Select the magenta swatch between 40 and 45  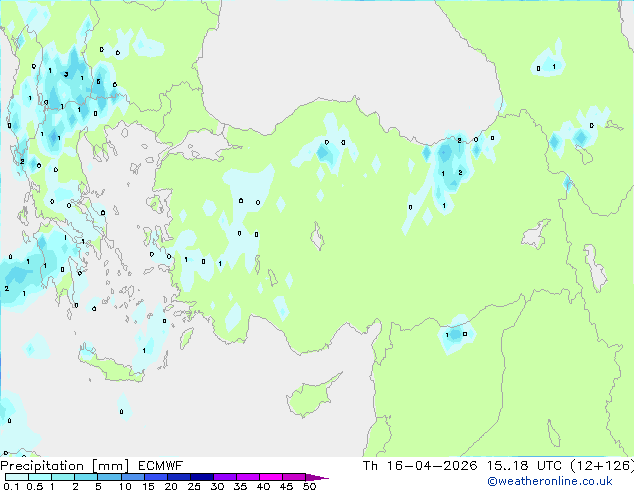point(271,477)
